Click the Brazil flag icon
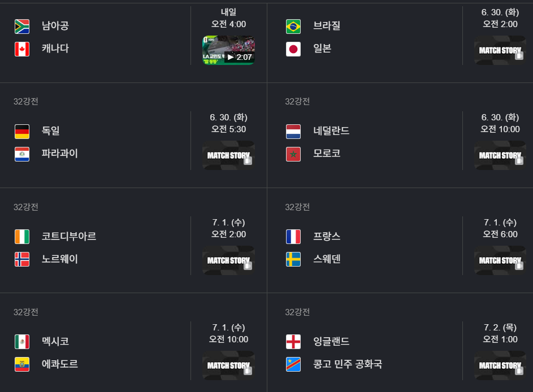 point(293,27)
